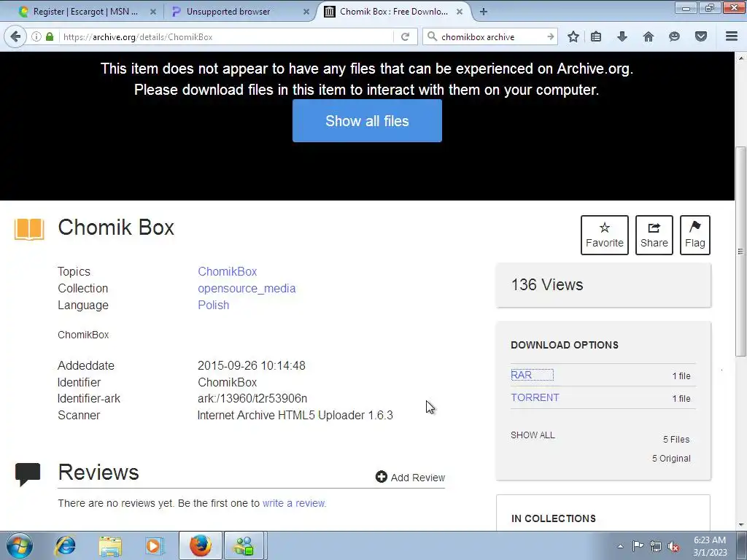Open the ChomikBox topic link
This screenshot has height=560, width=747.
click(x=228, y=271)
